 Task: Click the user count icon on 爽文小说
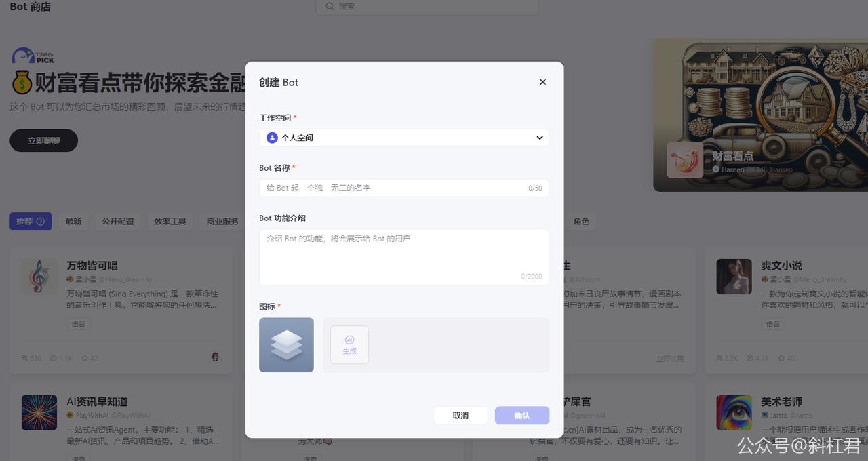[x=720, y=358]
